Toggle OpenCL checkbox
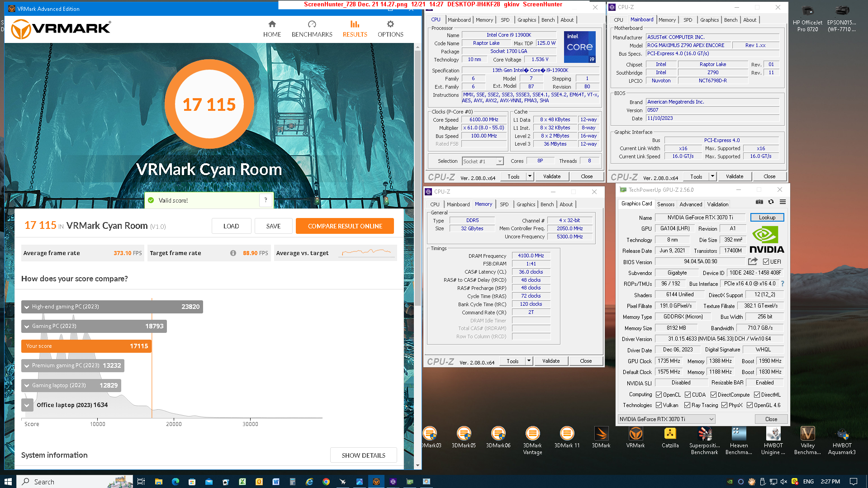 pos(659,394)
